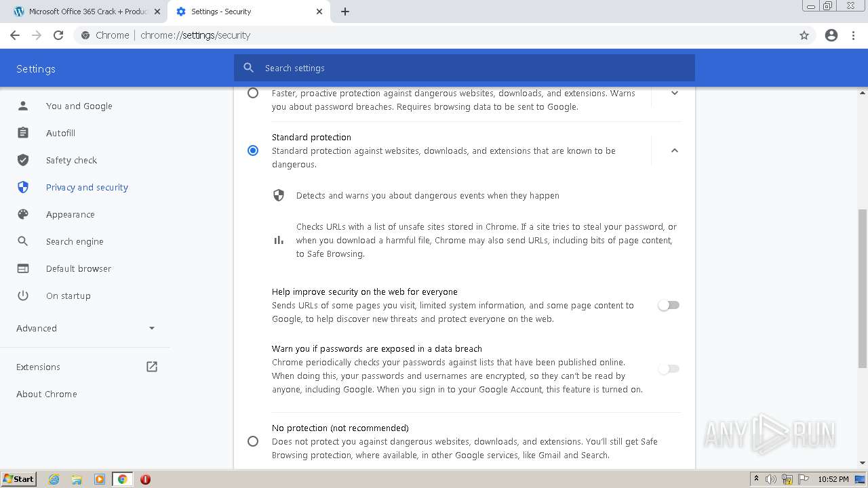Click the network icon in the system tray
Image resolution: width=868 pixels, height=488 pixels.
(x=787, y=479)
